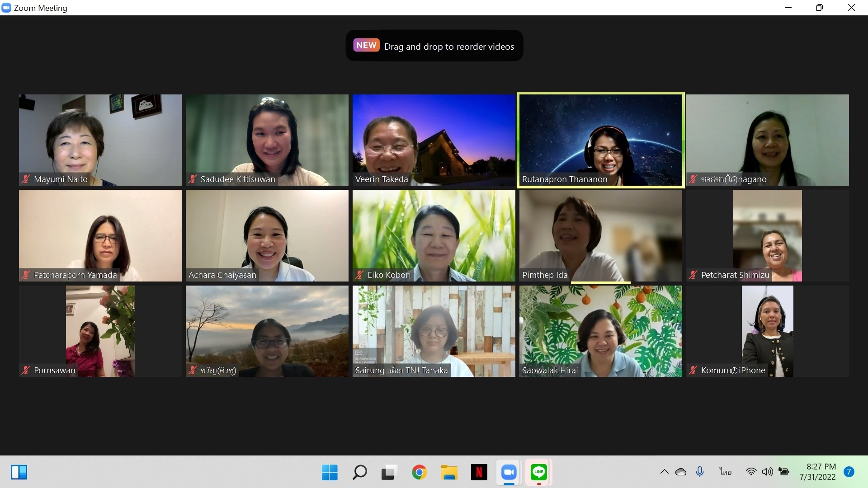This screenshot has height=488, width=868.
Task: Open the LINE app in taskbar
Action: pos(538,473)
